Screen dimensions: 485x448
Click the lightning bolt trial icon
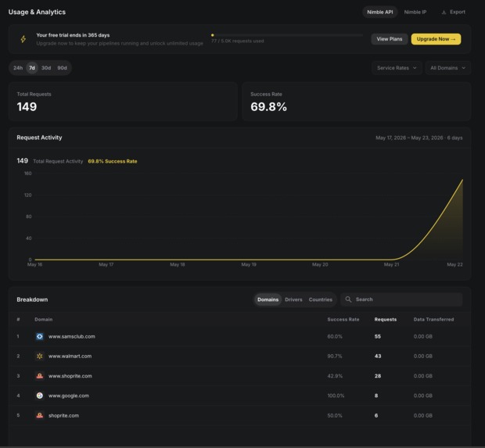[x=23, y=39]
